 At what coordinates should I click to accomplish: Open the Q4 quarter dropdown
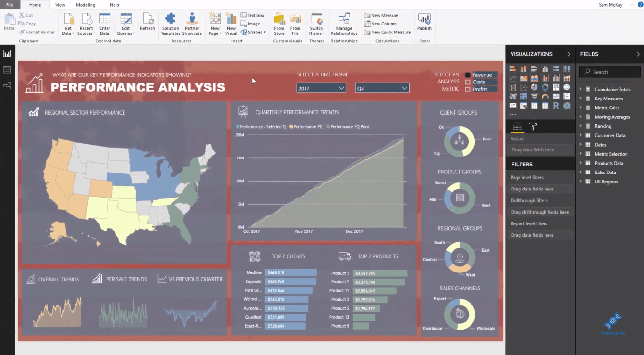click(x=382, y=88)
